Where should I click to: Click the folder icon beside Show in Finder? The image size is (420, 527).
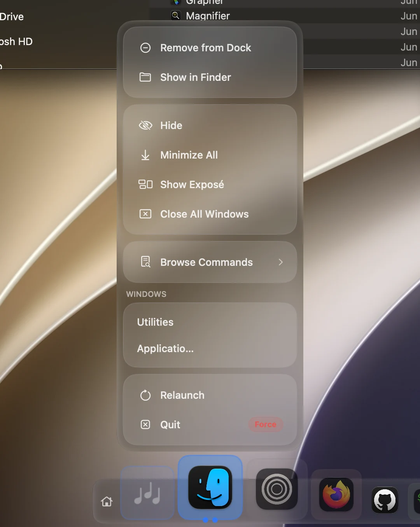[x=145, y=77]
